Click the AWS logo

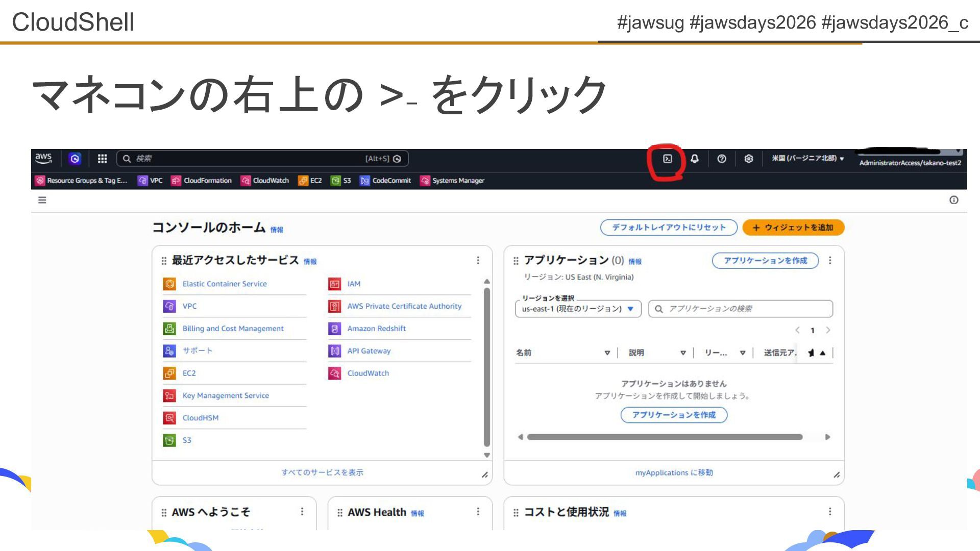[43, 158]
